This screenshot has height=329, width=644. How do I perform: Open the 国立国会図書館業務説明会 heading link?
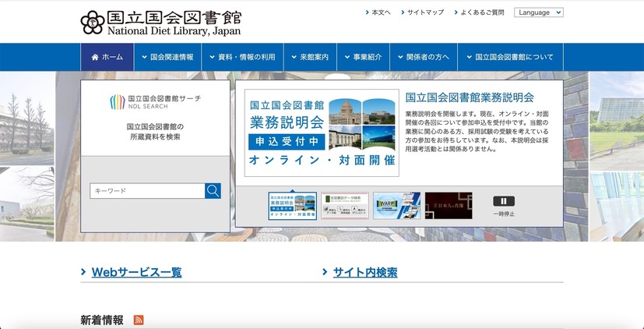point(470,97)
